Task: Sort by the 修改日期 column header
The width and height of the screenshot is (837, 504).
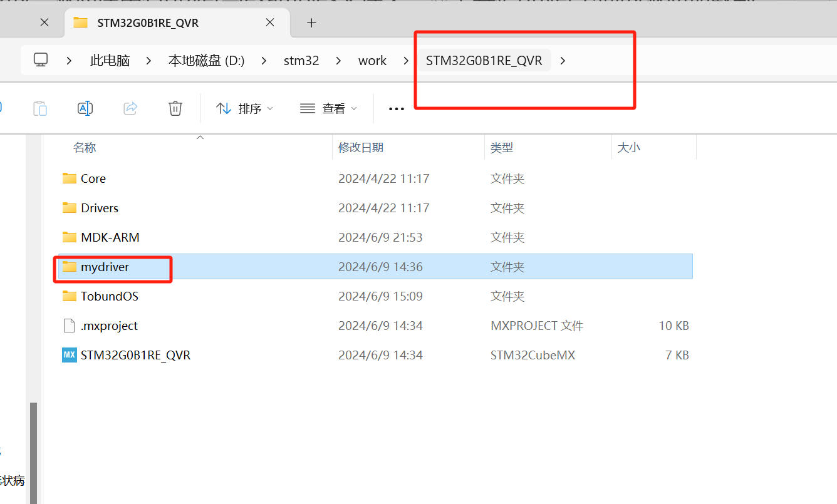Action: click(x=361, y=148)
